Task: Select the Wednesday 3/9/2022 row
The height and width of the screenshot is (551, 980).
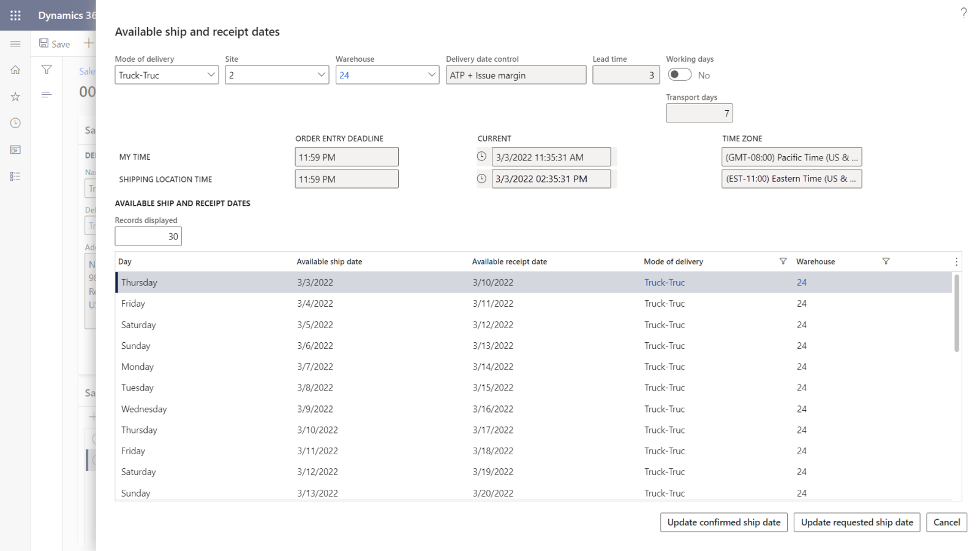Action: click(x=533, y=409)
